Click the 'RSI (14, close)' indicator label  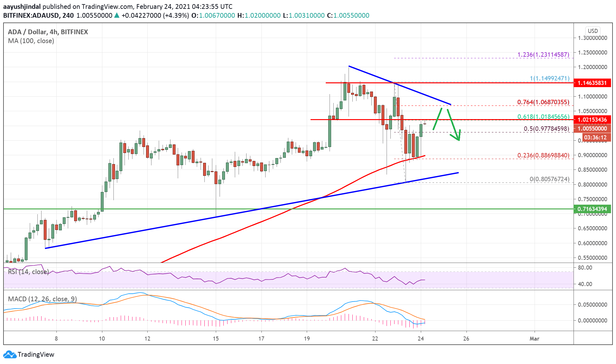[x=29, y=271]
